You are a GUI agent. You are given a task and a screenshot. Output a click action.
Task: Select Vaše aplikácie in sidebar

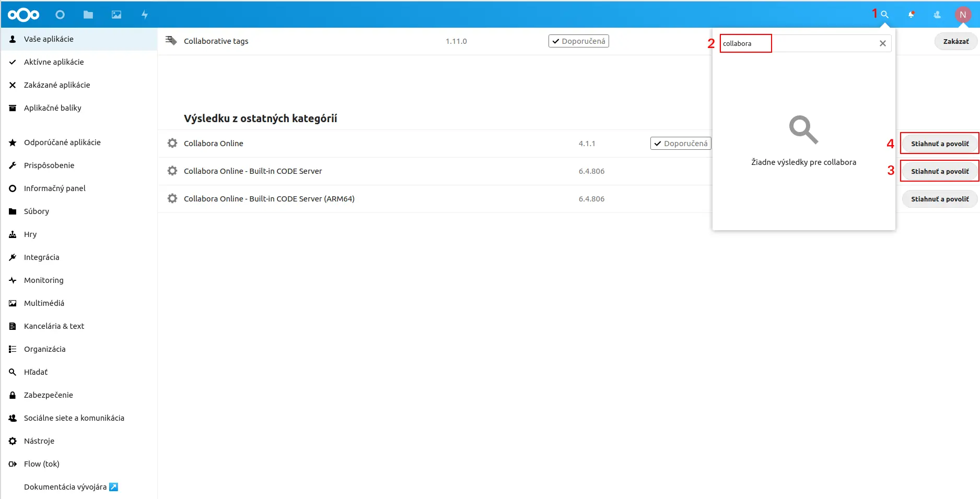[x=79, y=39]
